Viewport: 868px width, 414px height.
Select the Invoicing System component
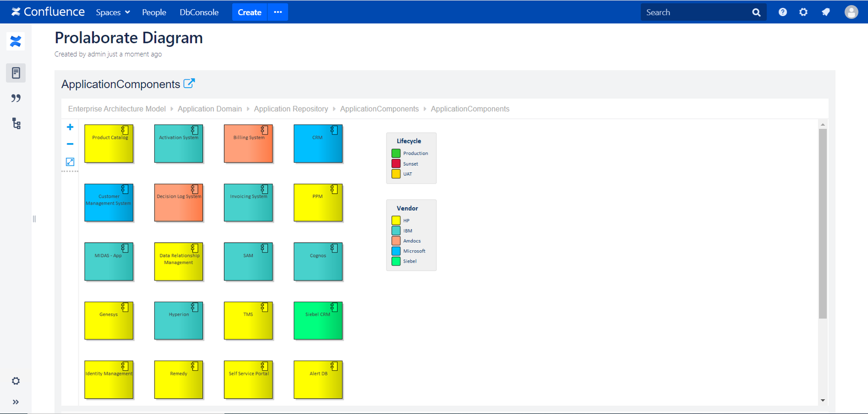coord(248,202)
